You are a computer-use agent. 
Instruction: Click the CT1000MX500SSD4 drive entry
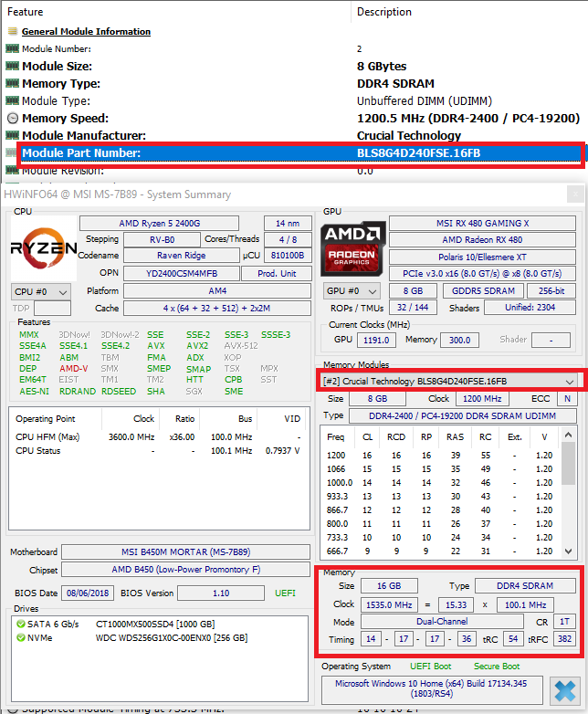coord(155,624)
